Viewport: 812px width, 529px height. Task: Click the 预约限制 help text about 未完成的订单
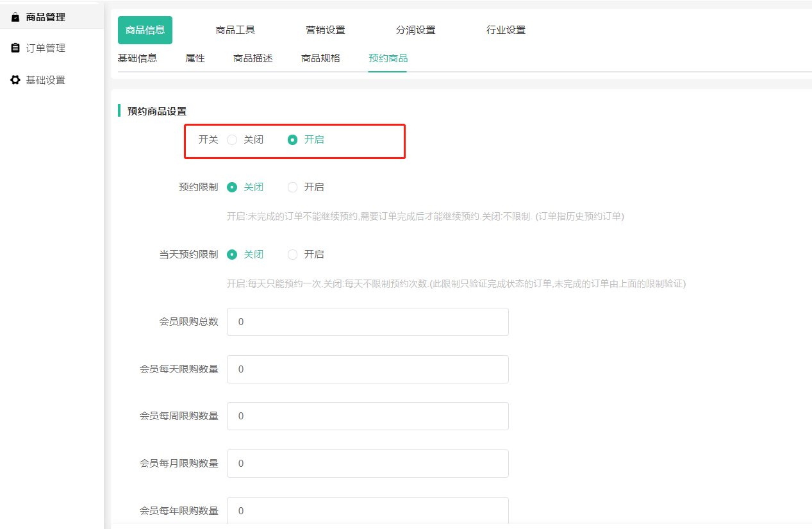[426, 217]
